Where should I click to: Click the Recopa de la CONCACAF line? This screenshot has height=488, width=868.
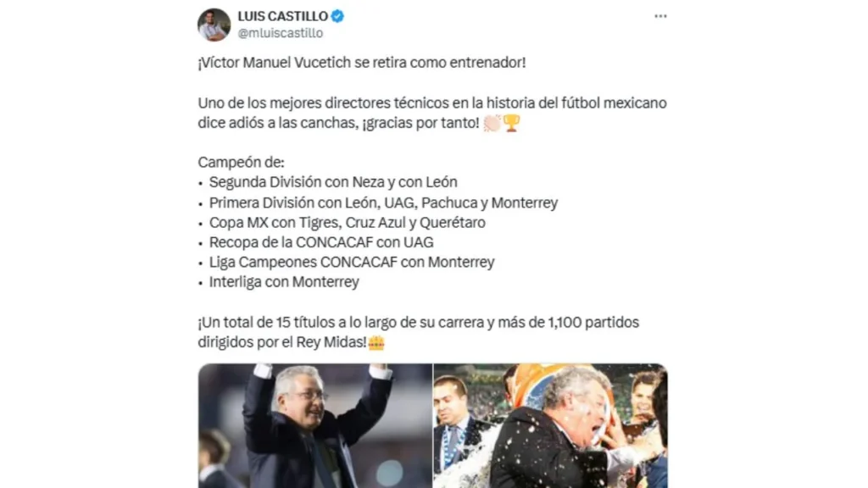321,242
